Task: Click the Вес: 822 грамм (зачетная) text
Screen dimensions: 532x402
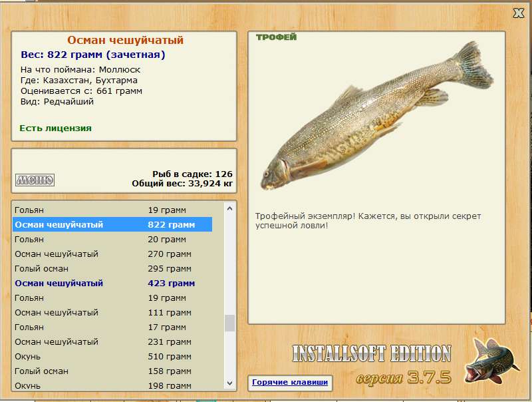Action: coord(93,55)
